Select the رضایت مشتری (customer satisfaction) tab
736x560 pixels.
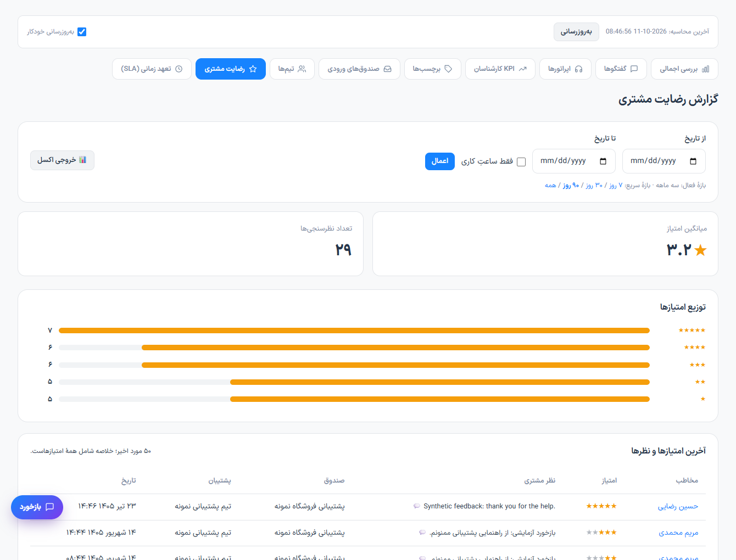(231, 69)
